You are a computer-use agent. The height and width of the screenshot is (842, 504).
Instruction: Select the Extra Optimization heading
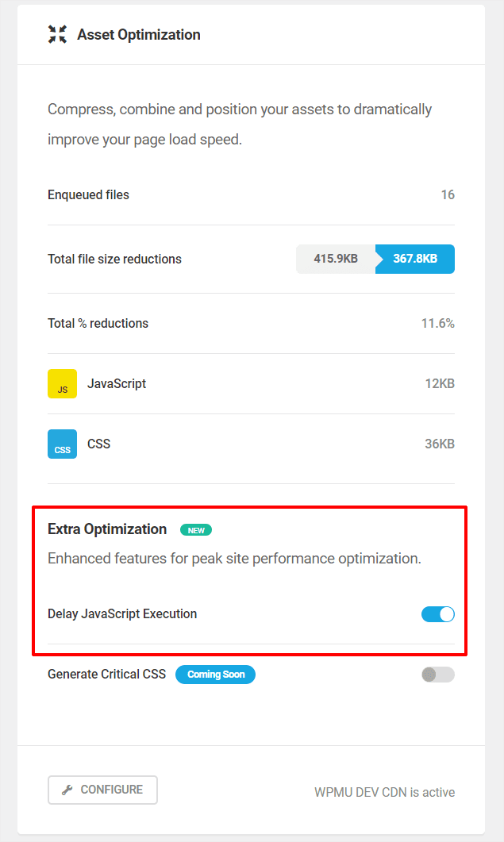[x=107, y=529]
